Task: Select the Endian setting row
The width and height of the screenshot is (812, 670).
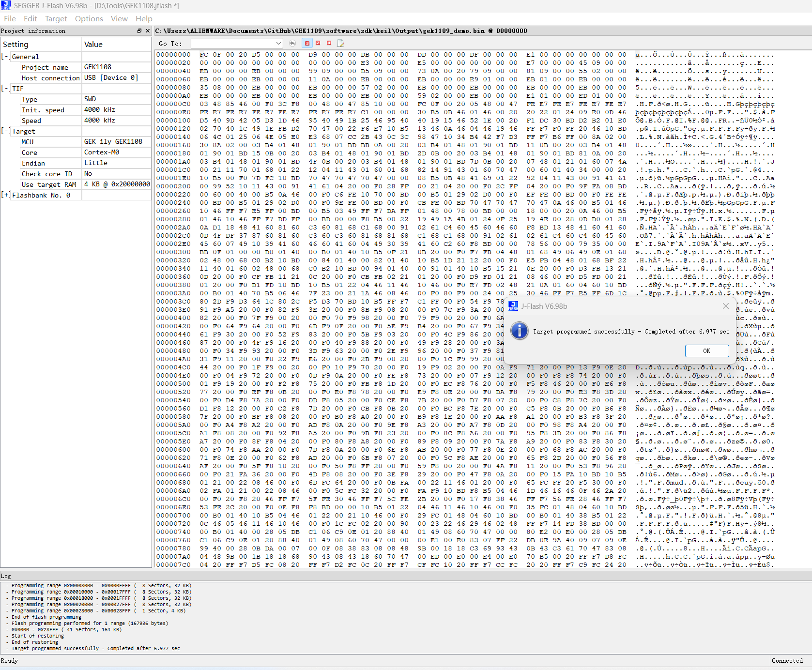Action: click(x=76, y=163)
